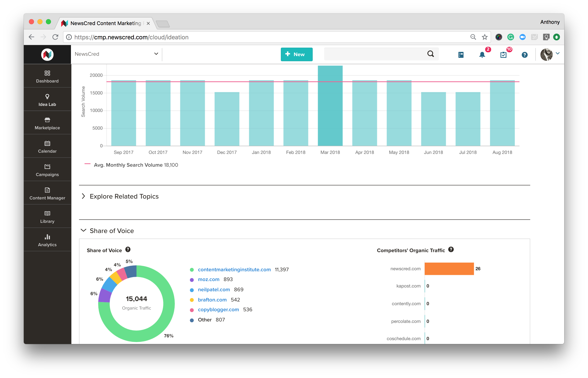The image size is (588, 378).
Task: Click Competitors' Organic Traffic help icon
Action: (x=451, y=250)
